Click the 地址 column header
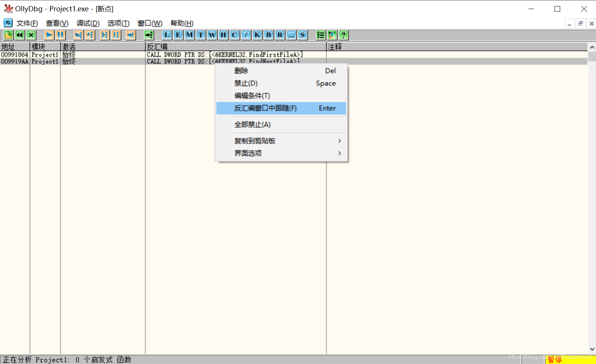Viewport: 596px width, 364px height. 15,47
